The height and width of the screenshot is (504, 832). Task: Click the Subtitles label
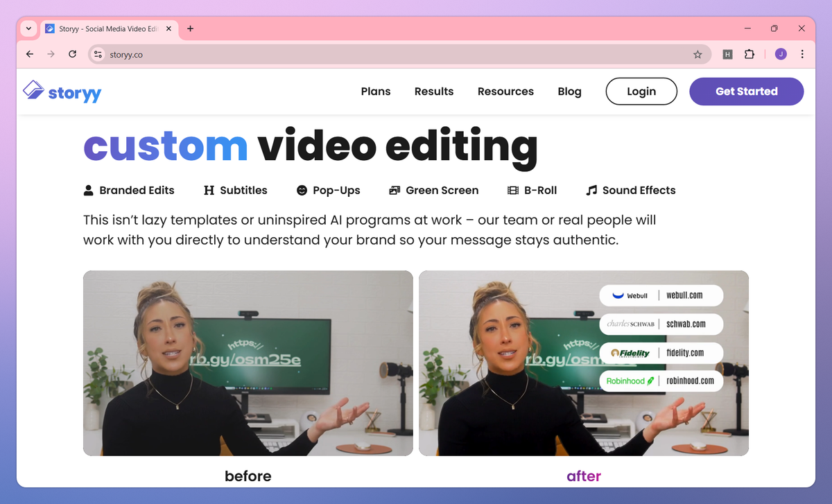(x=243, y=190)
